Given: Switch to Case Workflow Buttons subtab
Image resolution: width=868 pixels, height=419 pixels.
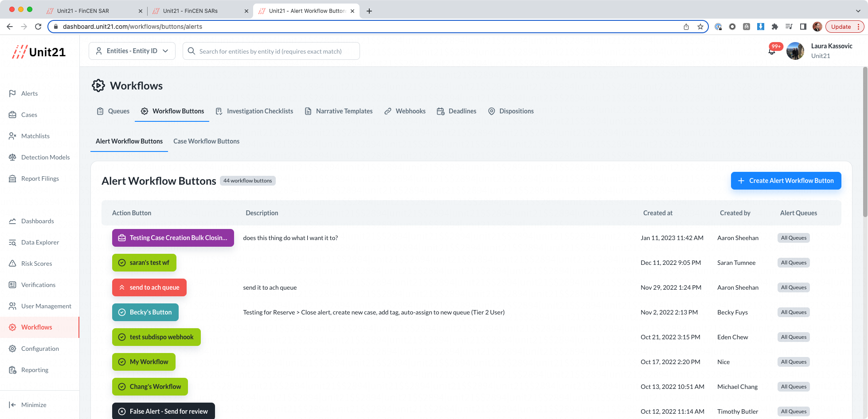Looking at the screenshot, I should (206, 141).
